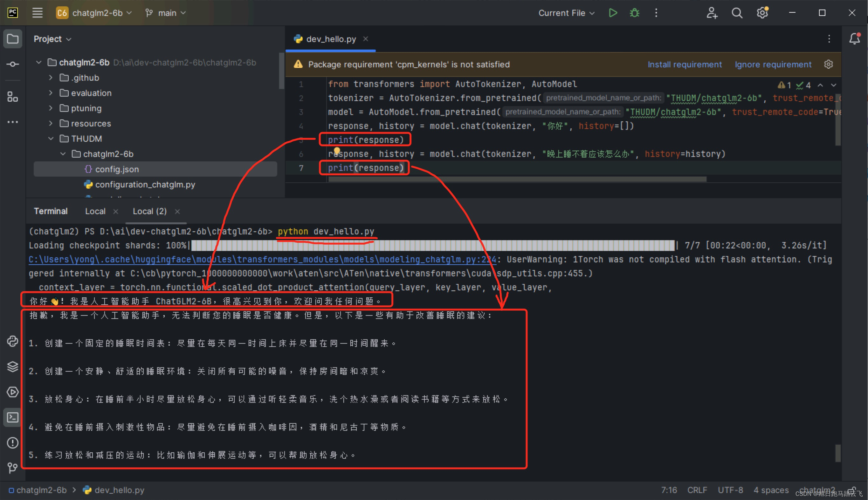Open IDE settings gear
Screen dimensions: 868x500
pos(762,13)
